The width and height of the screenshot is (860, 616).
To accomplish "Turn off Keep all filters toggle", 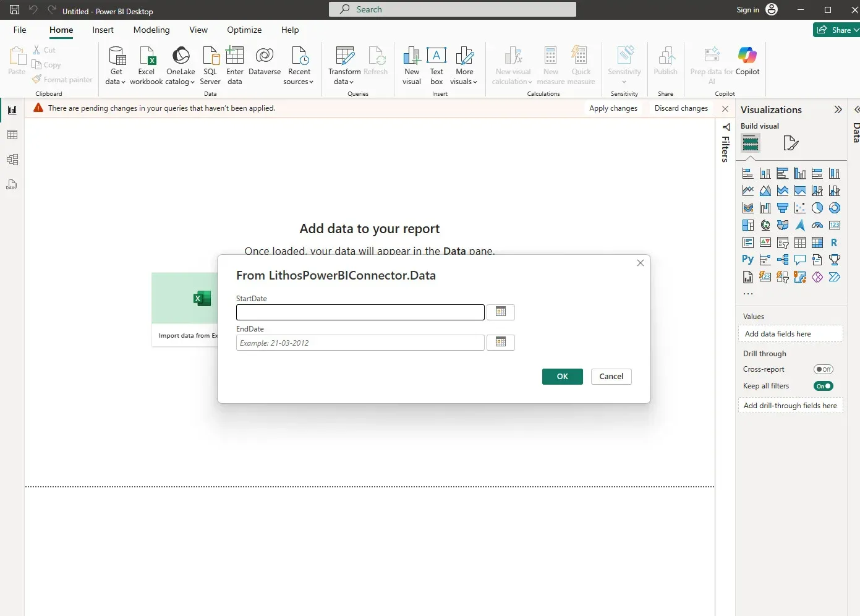I will click(x=824, y=386).
